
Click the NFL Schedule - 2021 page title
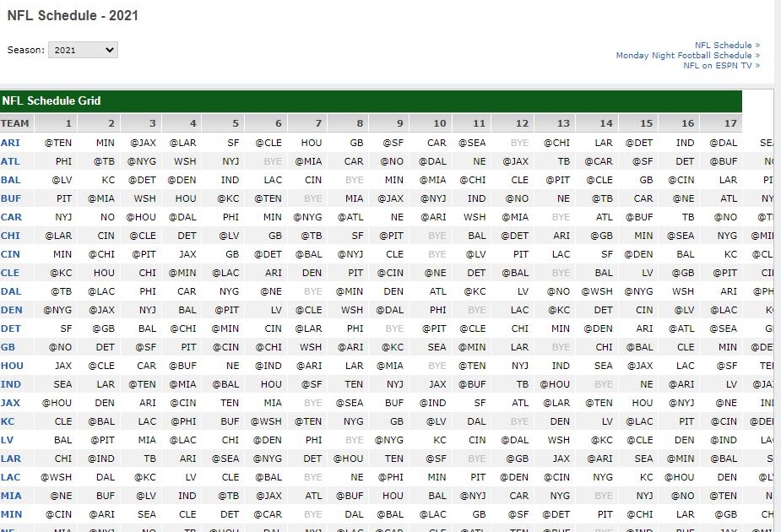(73, 15)
